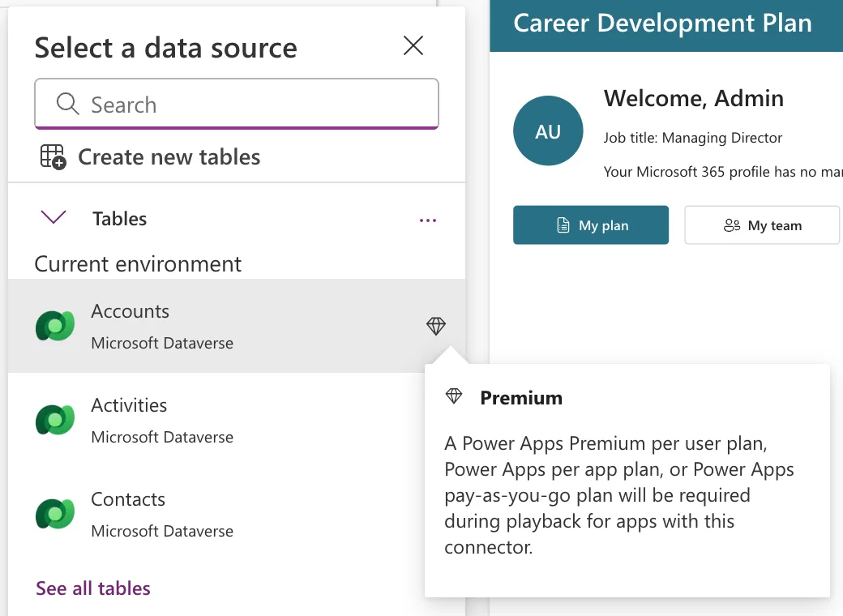Click the magnifier icon in search box

tap(68, 104)
